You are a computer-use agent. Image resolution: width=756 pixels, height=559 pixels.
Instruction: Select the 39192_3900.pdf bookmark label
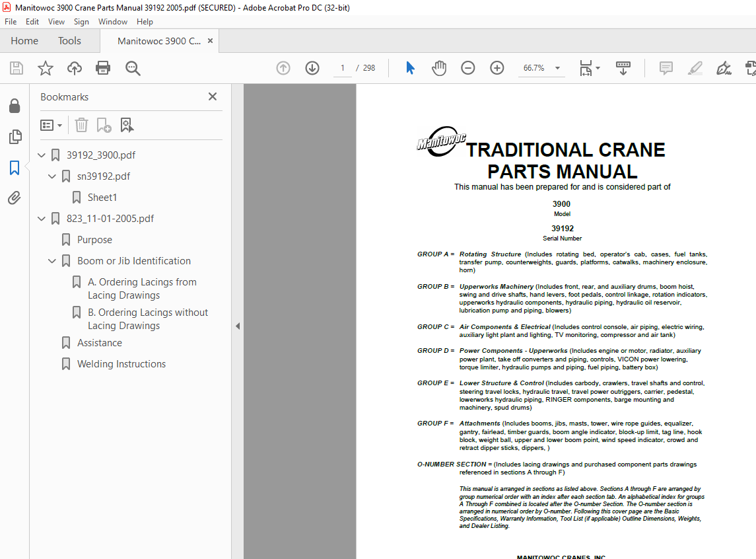101,155
